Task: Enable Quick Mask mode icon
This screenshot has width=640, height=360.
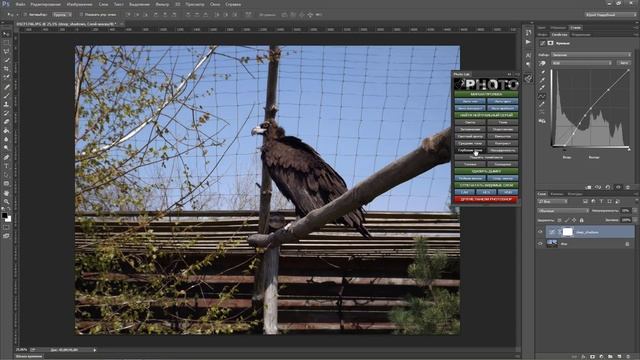Action: [6, 228]
